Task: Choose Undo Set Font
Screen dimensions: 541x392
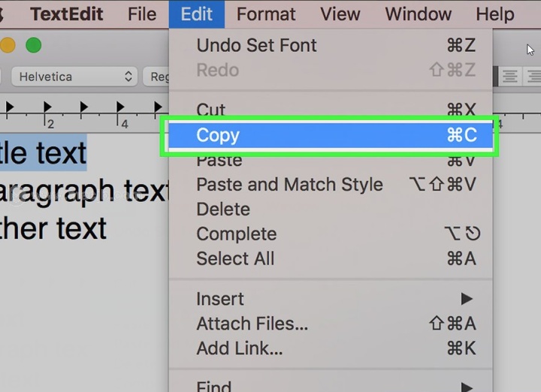Action: [331, 45]
